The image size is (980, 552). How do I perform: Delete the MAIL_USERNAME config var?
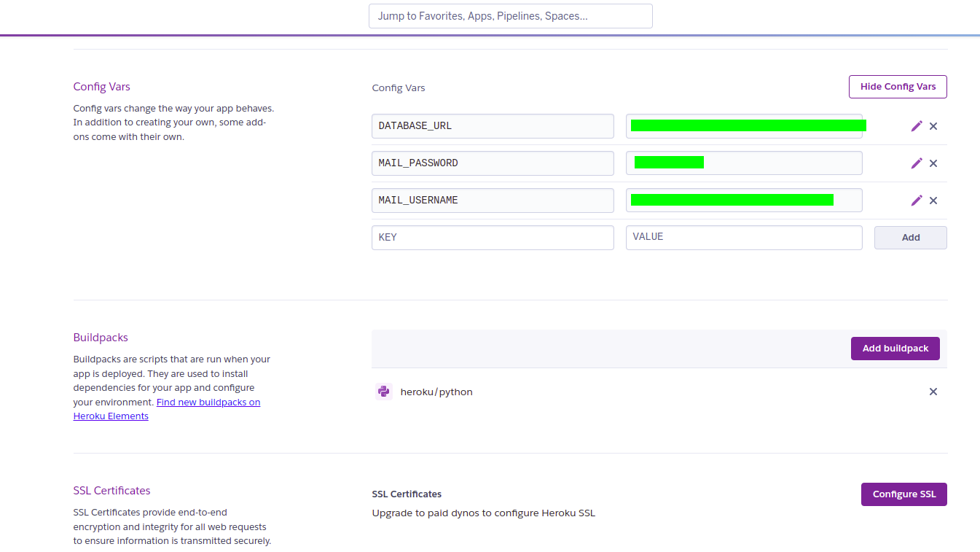tap(933, 201)
